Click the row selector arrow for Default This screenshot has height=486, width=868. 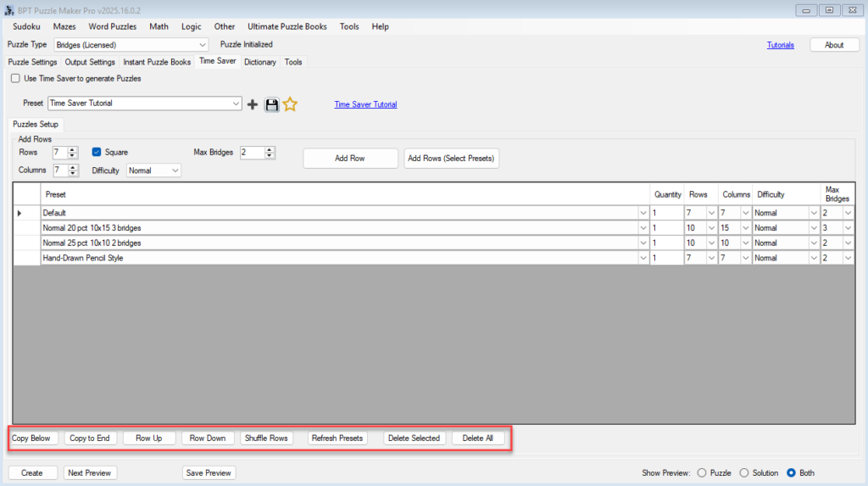pyautogui.click(x=20, y=213)
